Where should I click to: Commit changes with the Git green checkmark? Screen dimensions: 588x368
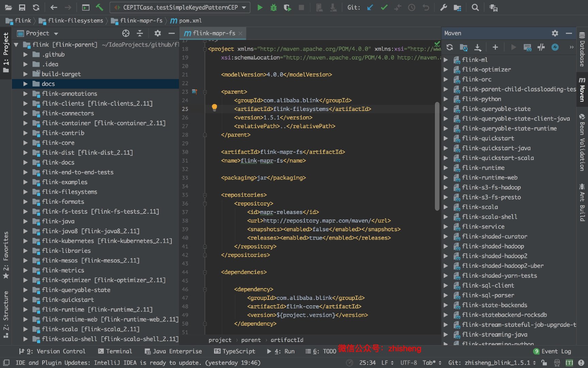pos(384,7)
